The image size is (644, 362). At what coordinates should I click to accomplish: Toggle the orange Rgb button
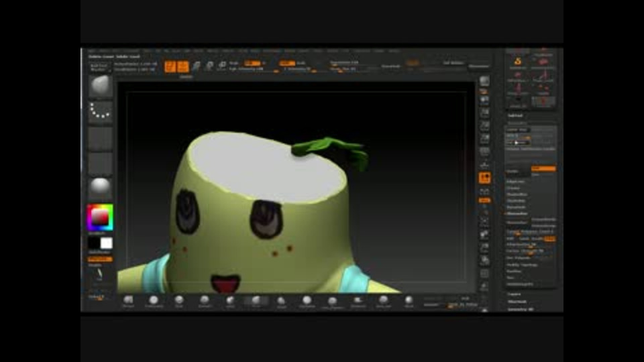click(x=252, y=63)
